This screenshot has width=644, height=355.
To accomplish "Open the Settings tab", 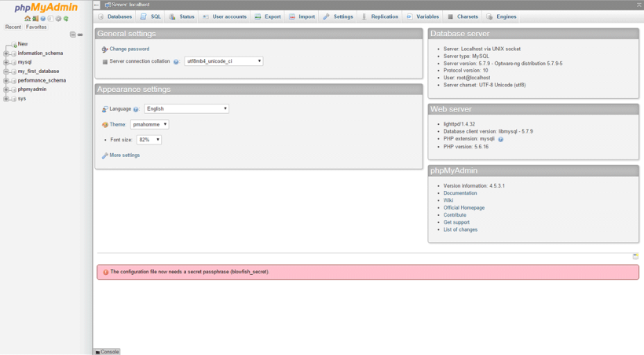I will tap(338, 16).
